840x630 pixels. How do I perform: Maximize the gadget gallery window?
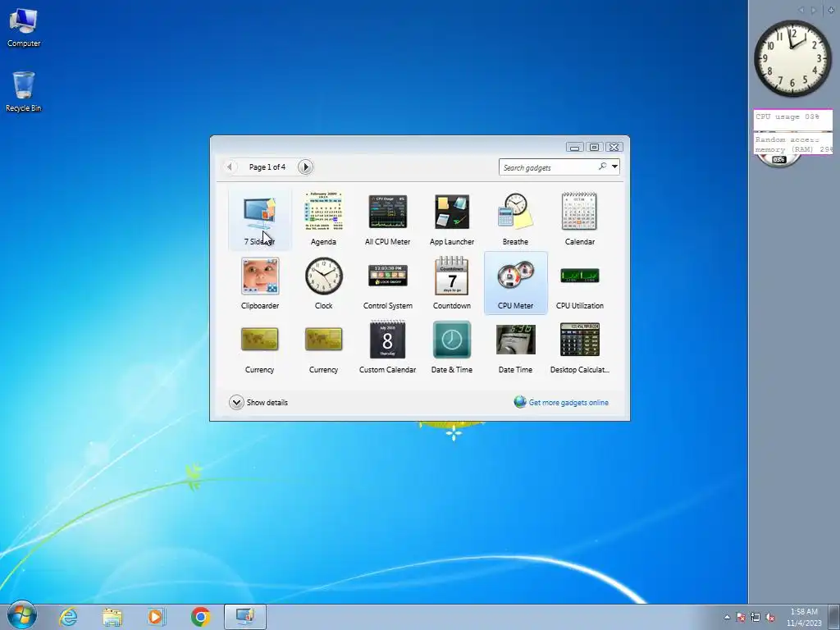(594, 147)
